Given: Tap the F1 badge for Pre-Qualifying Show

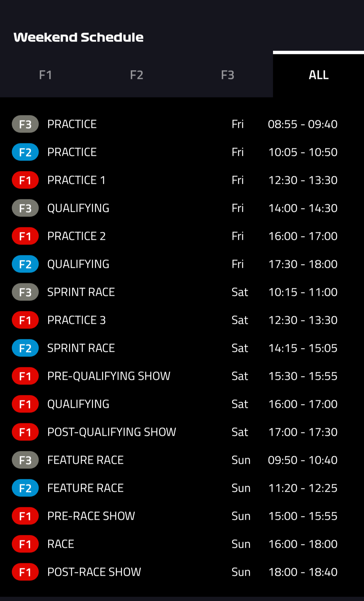Looking at the screenshot, I should (x=25, y=376).
